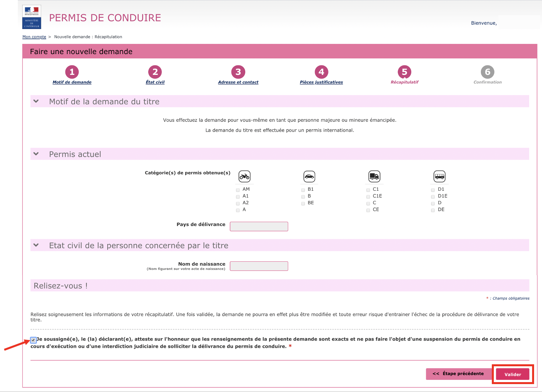Click the Étape précédente button
The width and height of the screenshot is (542, 392).
(x=458, y=374)
